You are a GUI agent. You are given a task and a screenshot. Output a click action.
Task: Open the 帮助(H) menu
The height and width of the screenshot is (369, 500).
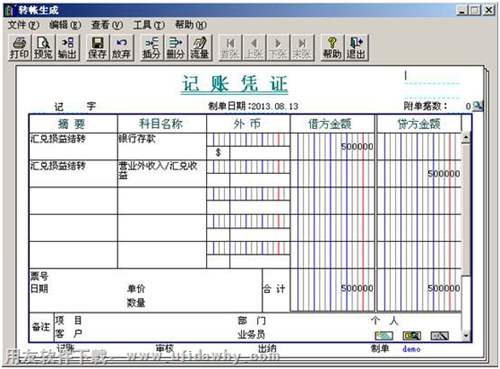coord(191,25)
